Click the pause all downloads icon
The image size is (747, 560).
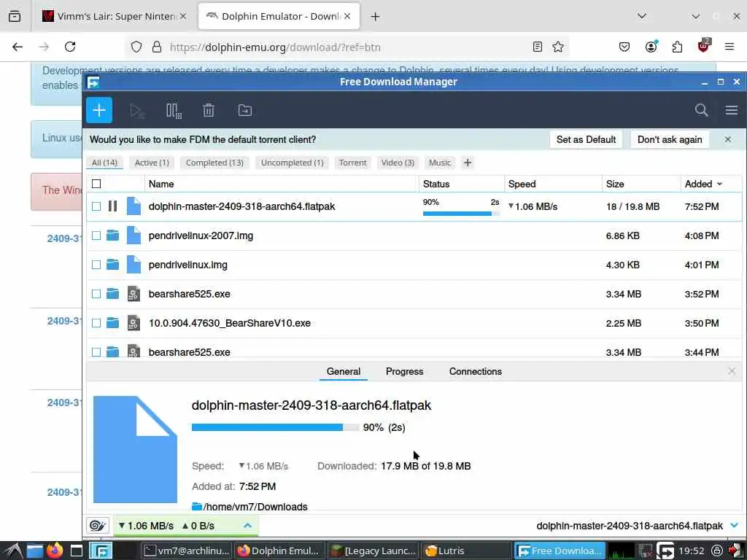coord(174,111)
